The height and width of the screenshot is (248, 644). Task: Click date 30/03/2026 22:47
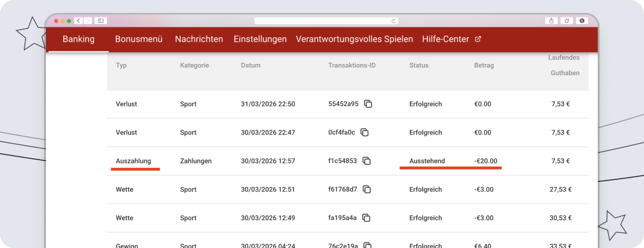coord(268,132)
